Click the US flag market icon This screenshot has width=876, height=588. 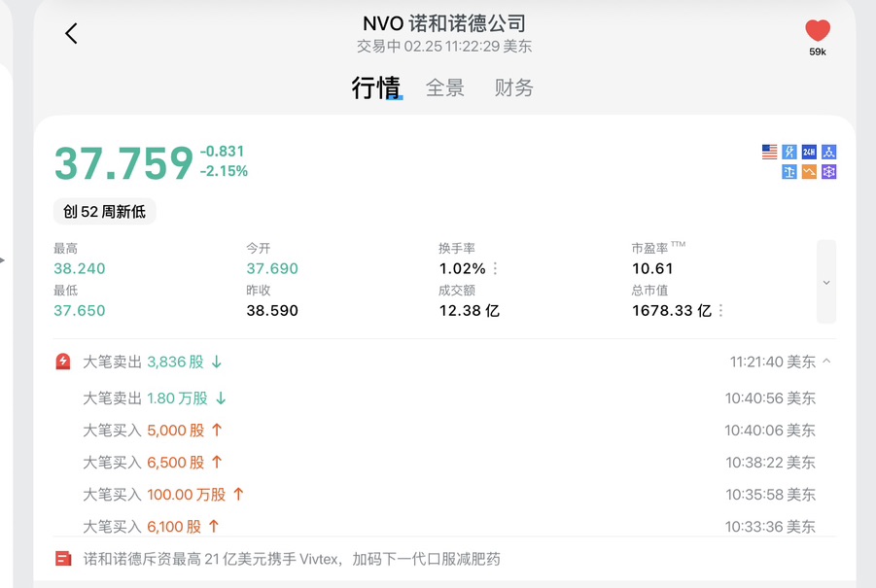[769, 152]
